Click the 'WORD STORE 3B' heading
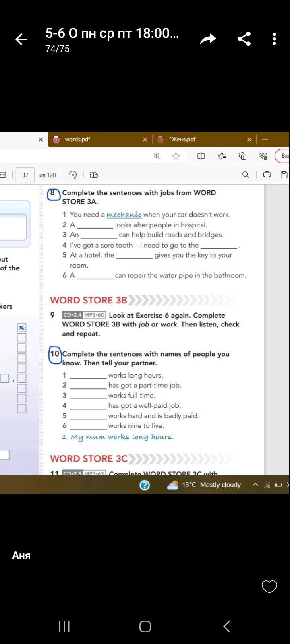This screenshot has height=644, width=290. click(x=89, y=300)
